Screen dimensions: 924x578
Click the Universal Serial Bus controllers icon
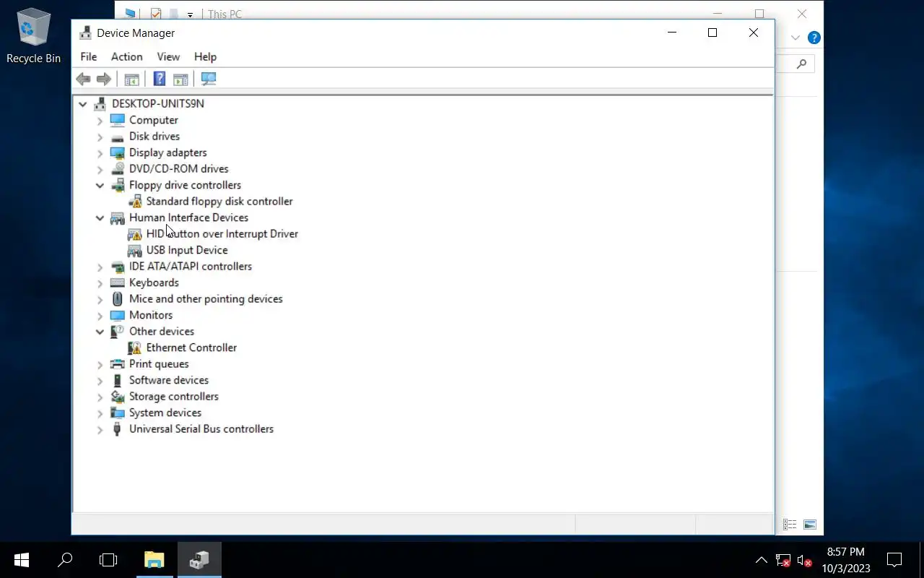[117, 429]
